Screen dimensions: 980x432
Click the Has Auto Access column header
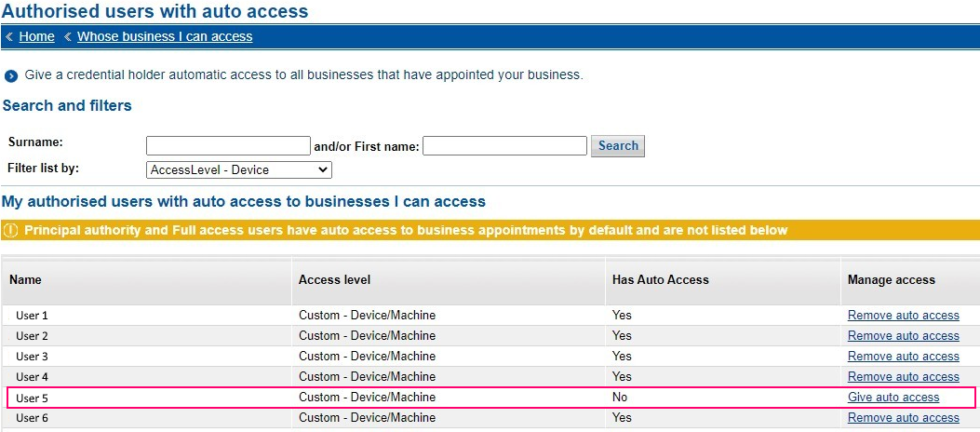660,279
